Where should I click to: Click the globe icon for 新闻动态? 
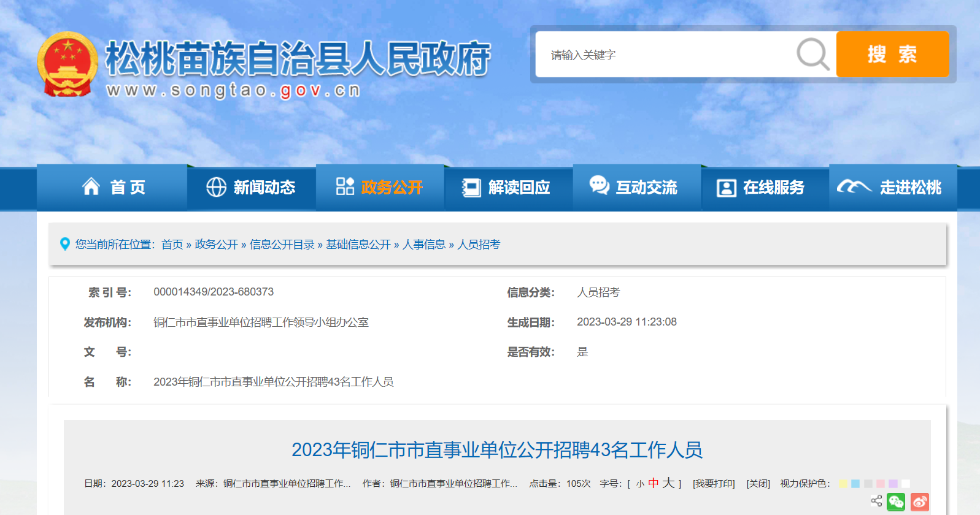(216, 187)
